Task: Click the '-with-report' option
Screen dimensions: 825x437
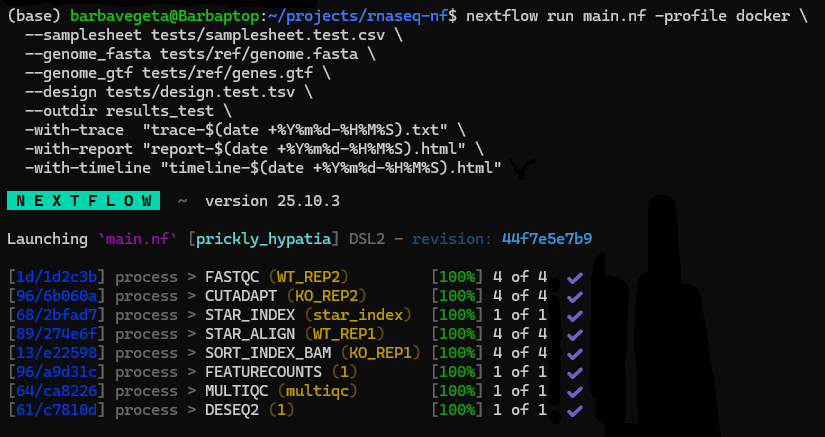Action: [x=79, y=149]
